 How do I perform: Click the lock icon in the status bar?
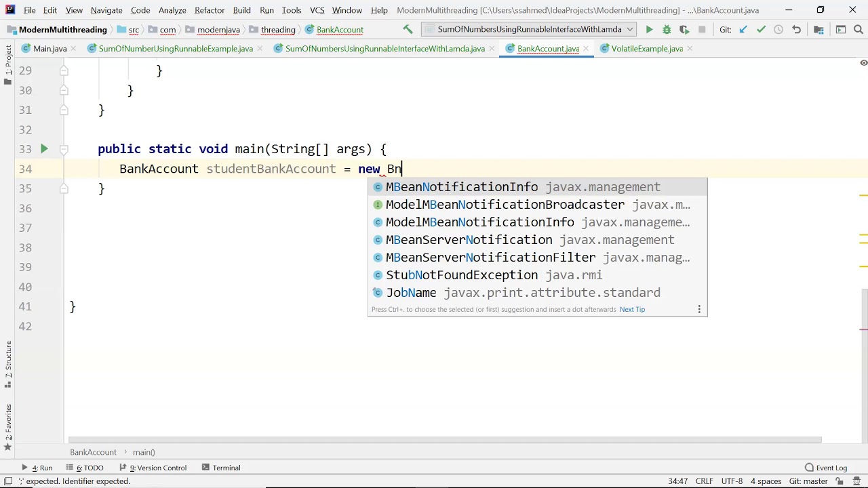click(x=840, y=481)
